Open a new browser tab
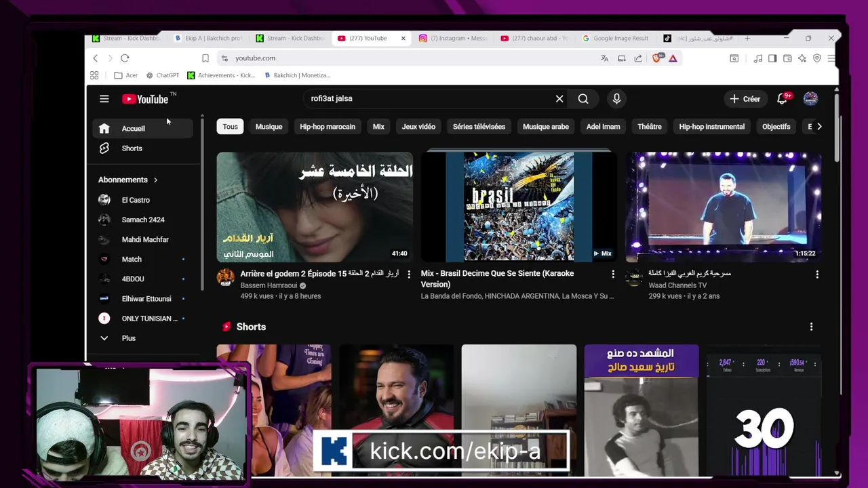The width and height of the screenshot is (868, 488). click(x=747, y=39)
